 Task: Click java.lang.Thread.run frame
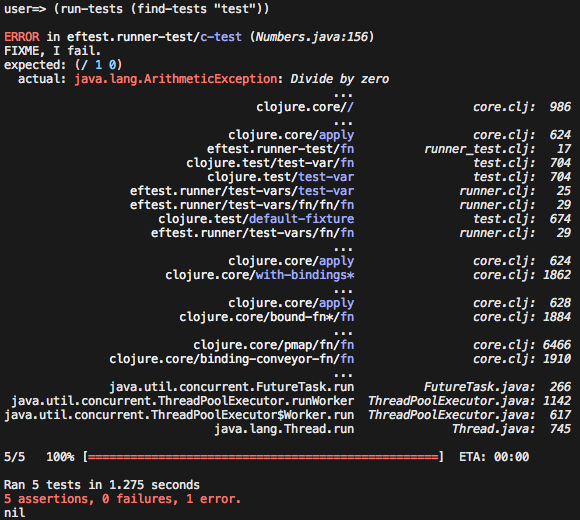(x=284, y=430)
